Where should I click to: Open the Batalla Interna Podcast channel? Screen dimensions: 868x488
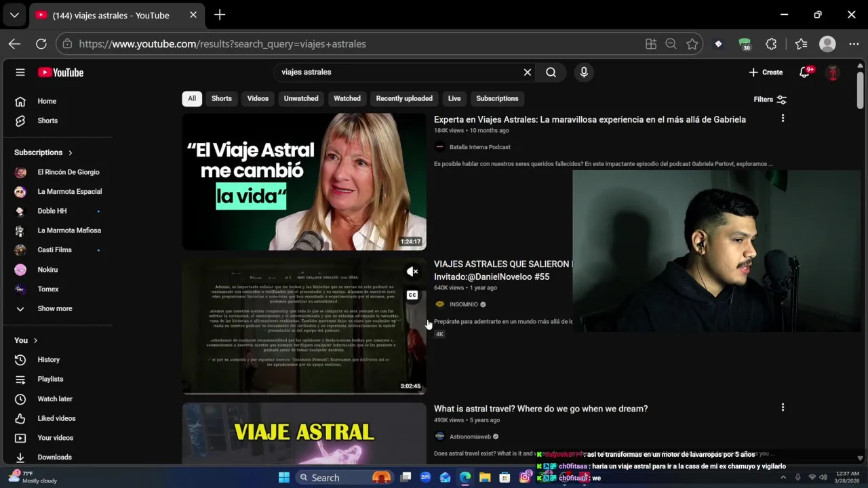coord(479,147)
